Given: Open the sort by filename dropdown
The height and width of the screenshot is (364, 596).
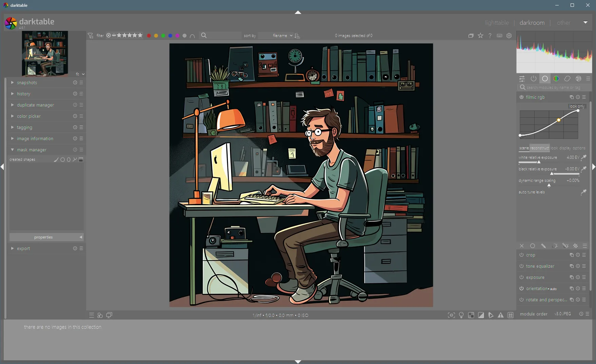Looking at the screenshot, I should (x=276, y=36).
